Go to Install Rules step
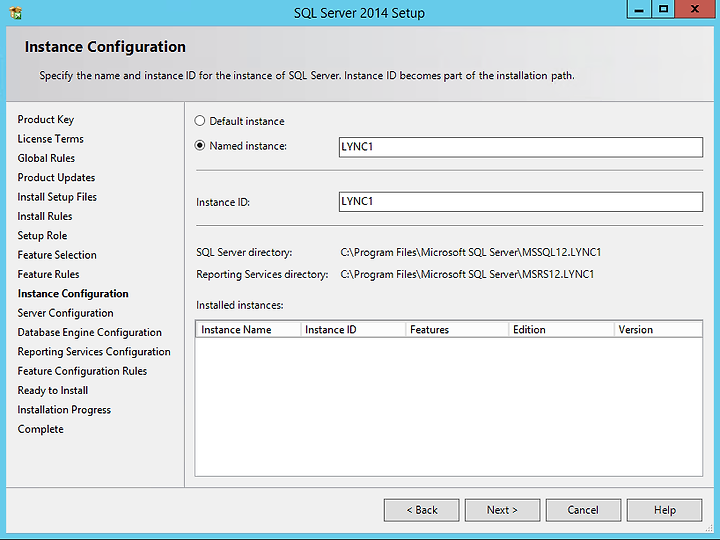Screen dimensions: 720x540 point(45,216)
